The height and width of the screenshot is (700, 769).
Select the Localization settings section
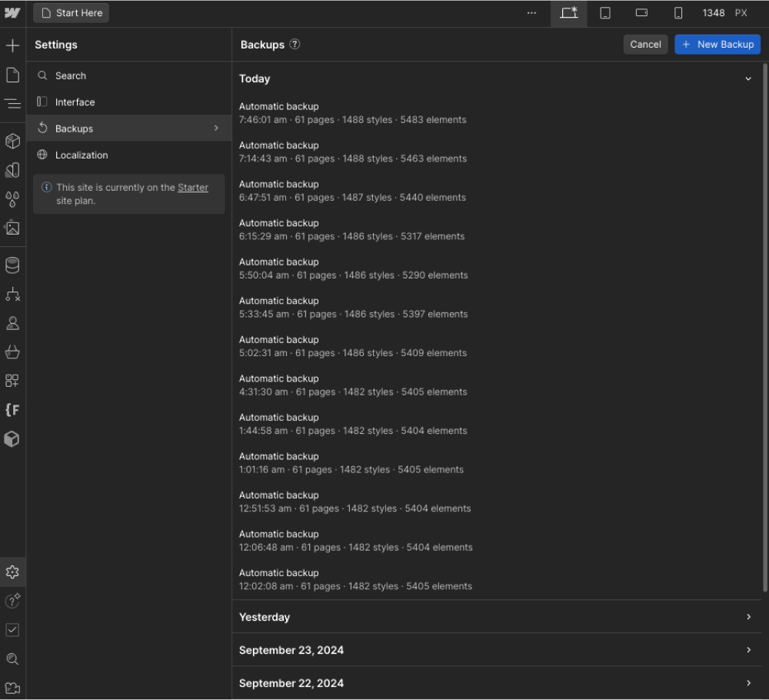click(x=82, y=155)
